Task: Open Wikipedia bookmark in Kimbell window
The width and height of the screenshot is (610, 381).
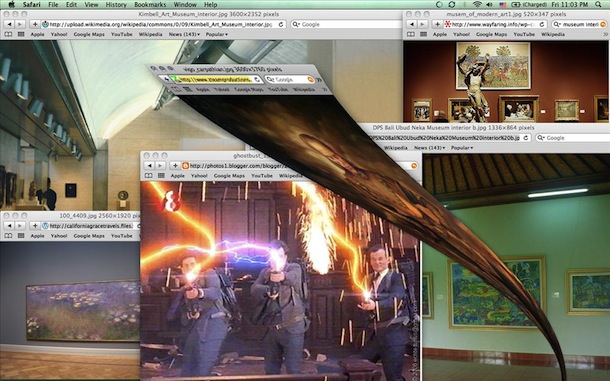Action: (x=151, y=34)
